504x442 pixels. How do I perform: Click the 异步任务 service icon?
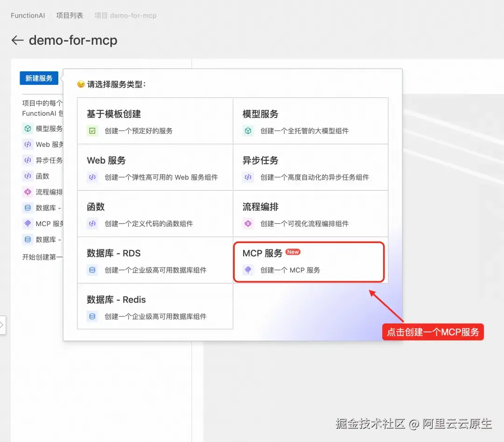pos(248,177)
